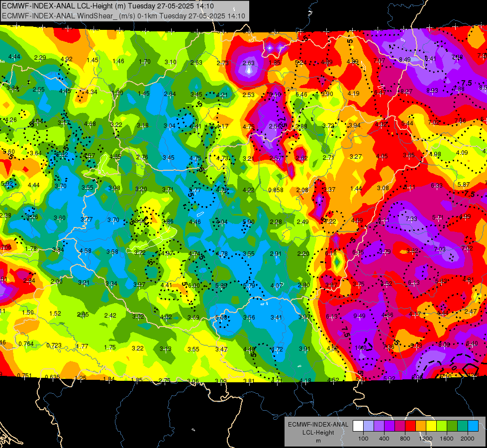The height and width of the screenshot is (448, 487).
Task: Click the grid value 7.07
Action: point(379,60)
